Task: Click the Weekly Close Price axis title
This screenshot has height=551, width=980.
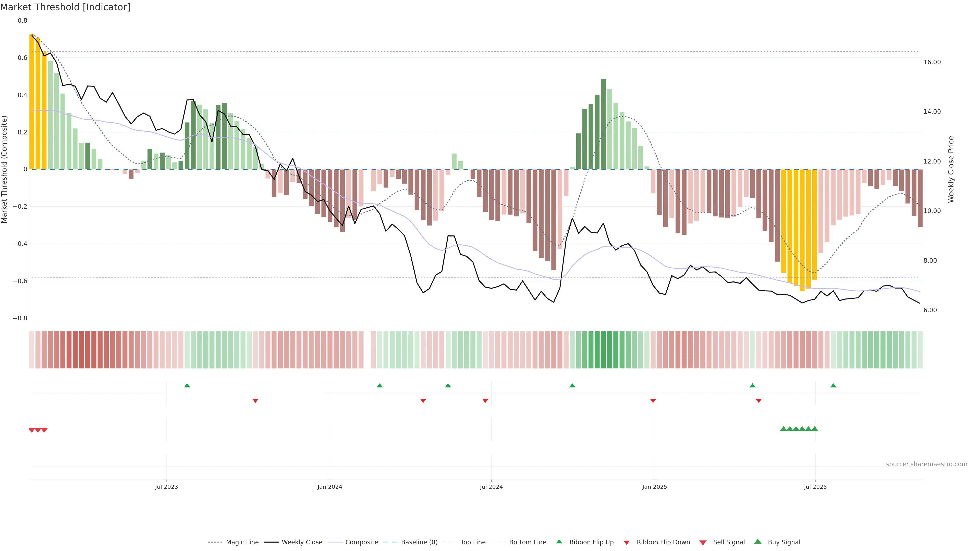Action: click(x=951, y=169)
